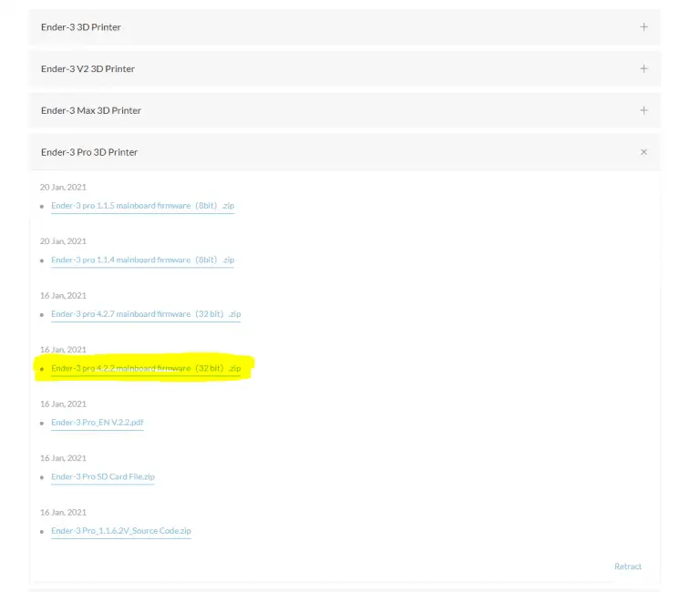The height and width of the screenshot is (592, 700).
Task: Download Ender-3 pro 1.1.4 mainboard firmware zip
Action: click(x=142, y=260)
